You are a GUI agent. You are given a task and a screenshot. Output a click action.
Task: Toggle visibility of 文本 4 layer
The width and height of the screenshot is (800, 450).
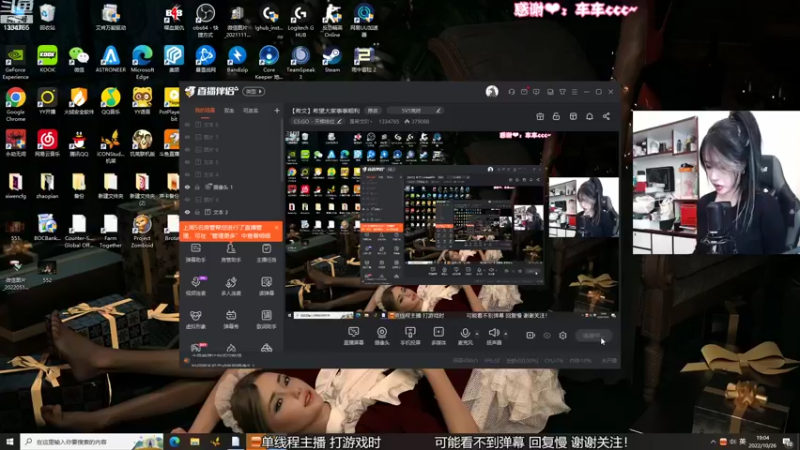[187, 174]
